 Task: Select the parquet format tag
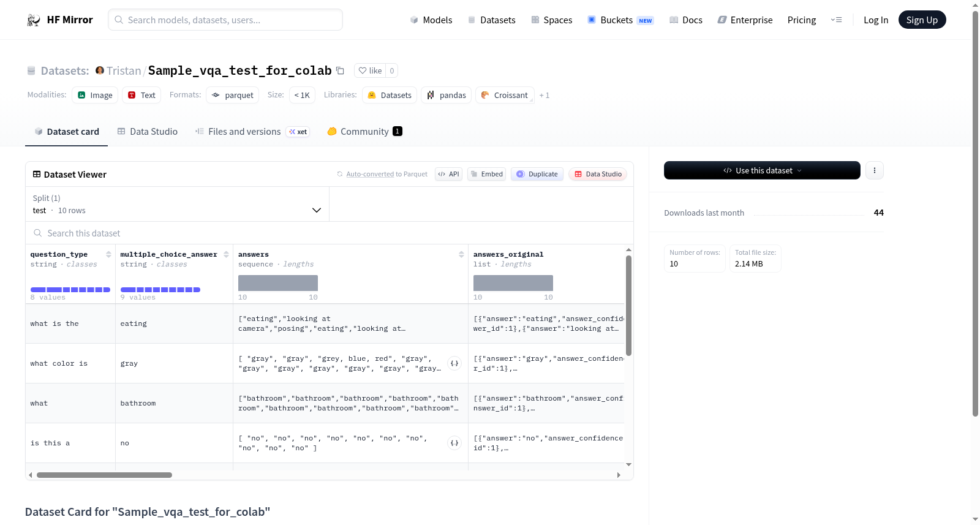[233, 95]
